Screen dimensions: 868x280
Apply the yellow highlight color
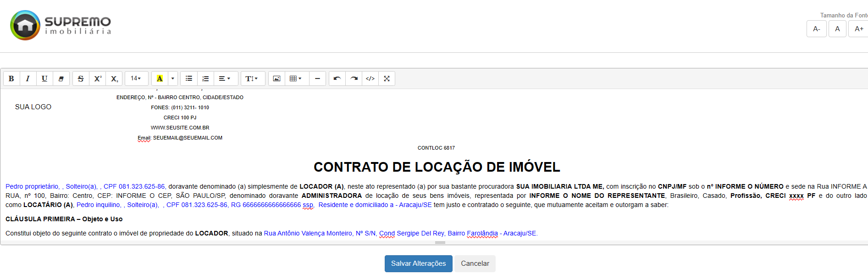[x=160, y=78]
